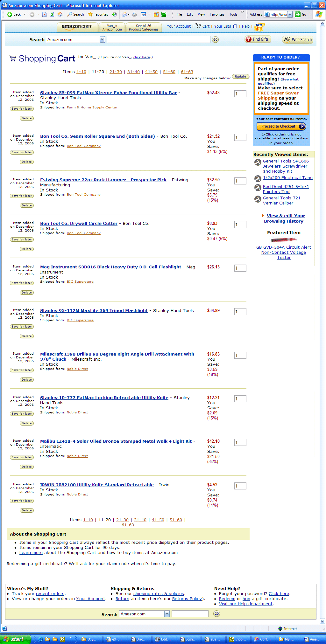The image size is (326, 644).
Task: Go to items 21-30 at top
Action: click(116, 72)
